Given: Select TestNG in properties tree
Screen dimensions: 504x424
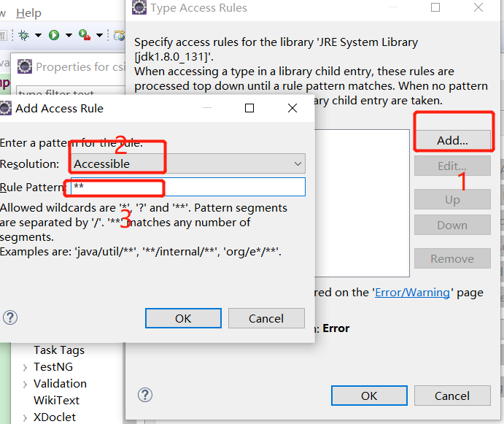Looking at the screenshot, I should (53, 367).
